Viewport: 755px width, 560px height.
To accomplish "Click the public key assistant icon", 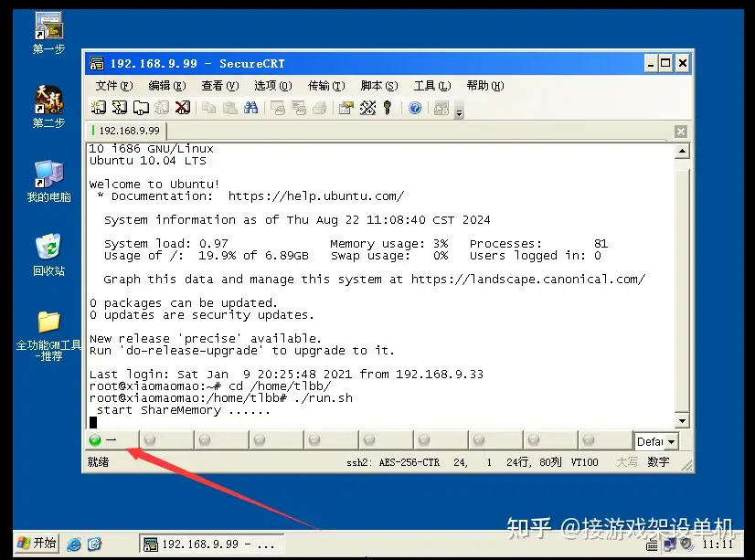I will point(388,107).
